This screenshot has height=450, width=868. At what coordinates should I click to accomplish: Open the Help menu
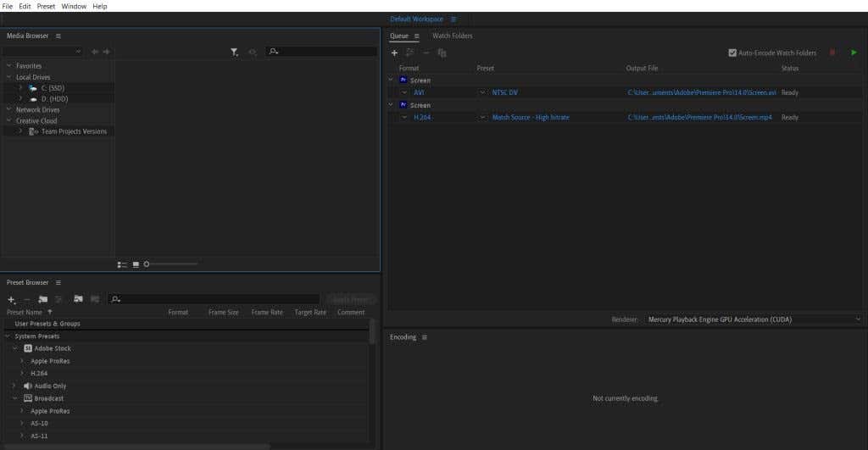[x=100, y=6]
